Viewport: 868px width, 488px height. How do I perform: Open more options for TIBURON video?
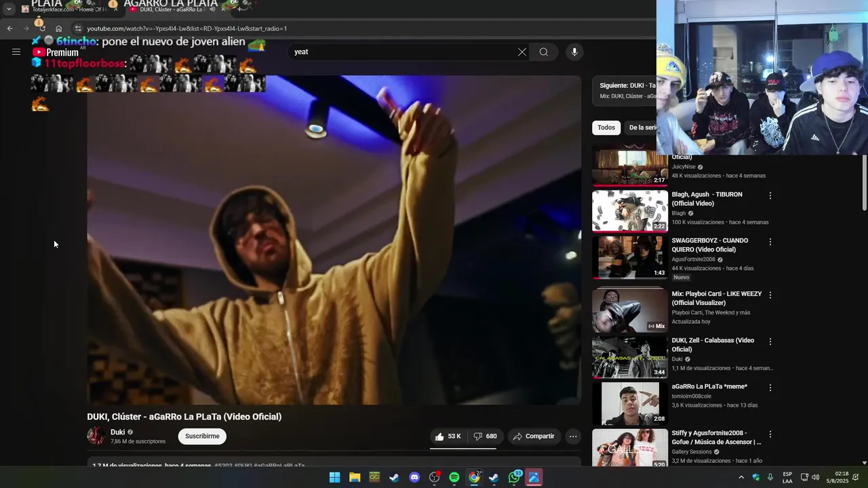(x=770, y=196)
